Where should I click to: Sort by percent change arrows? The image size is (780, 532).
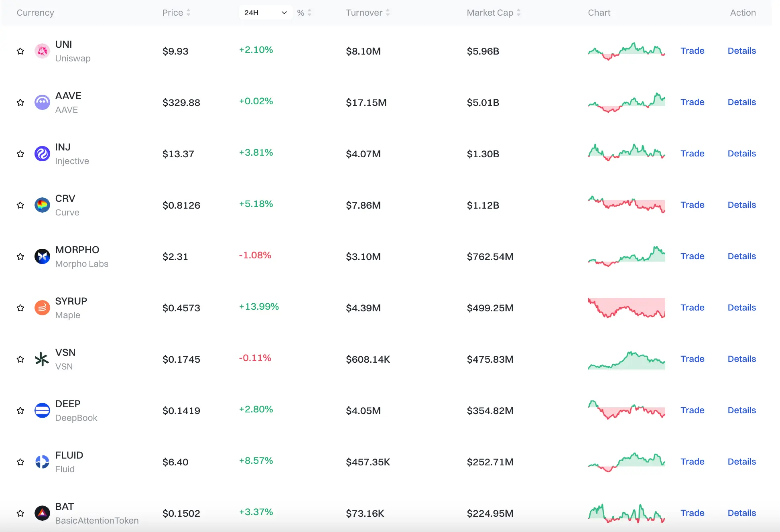[x=309, y=13]
